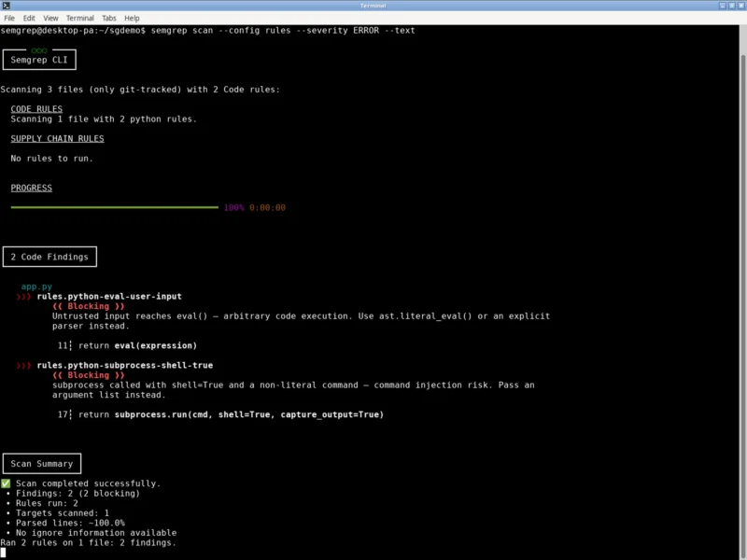Click 'Scanning 1 file with 2 python rules.'
Viewport: 747px width, 560px height.
click(x=104, y=119)
